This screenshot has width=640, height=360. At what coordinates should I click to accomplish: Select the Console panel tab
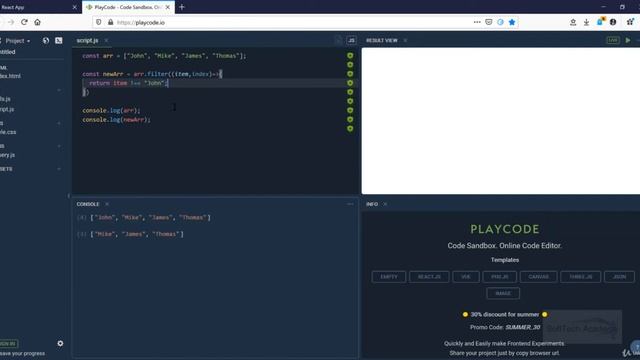point(88,204)
